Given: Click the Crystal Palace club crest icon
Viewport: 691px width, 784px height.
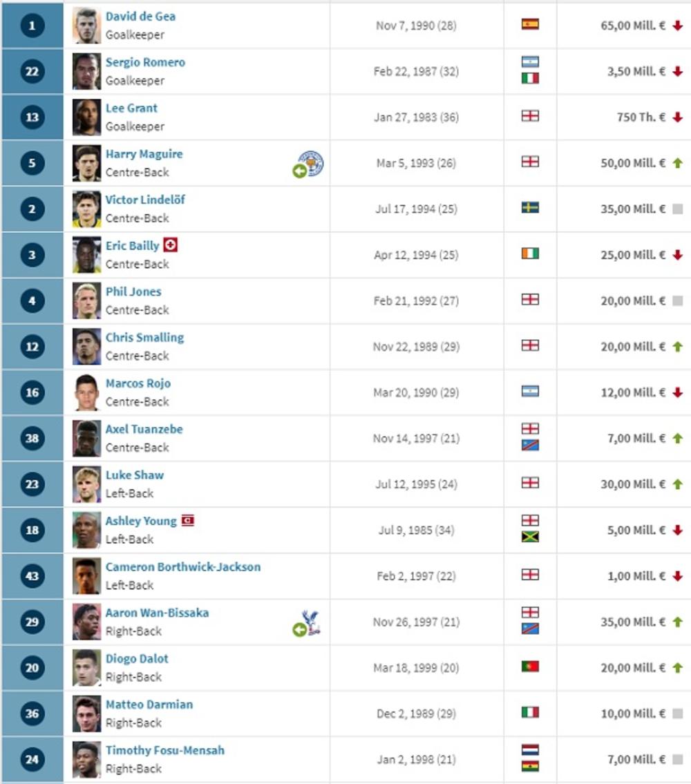Looking at the screenshot, I should (312, 622).
